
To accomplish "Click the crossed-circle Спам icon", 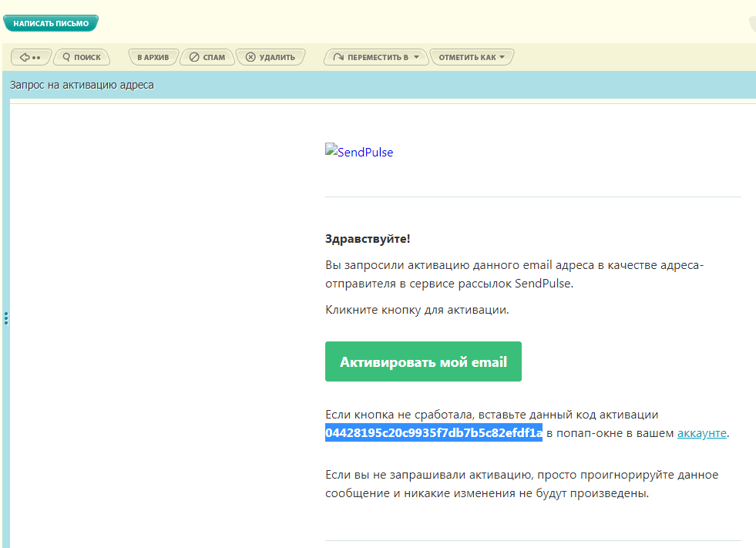I will pyautogui.click(x=194, y=57).
